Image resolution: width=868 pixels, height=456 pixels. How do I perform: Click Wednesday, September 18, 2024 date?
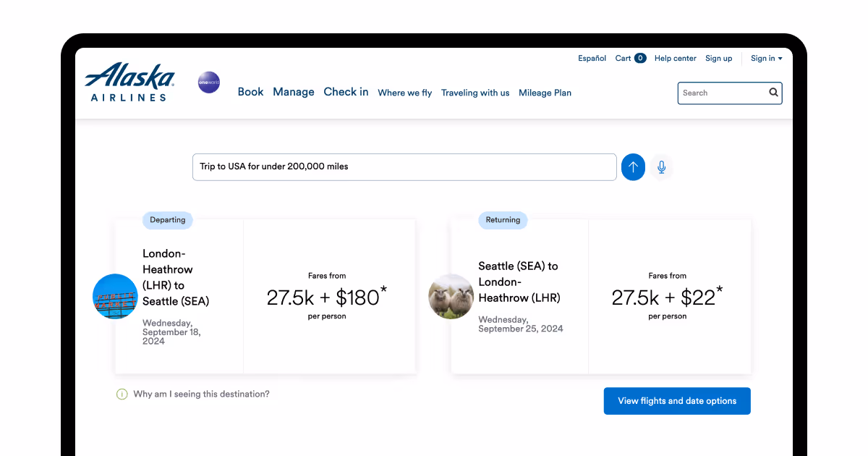pyautogui.click(x=171, y=332)
